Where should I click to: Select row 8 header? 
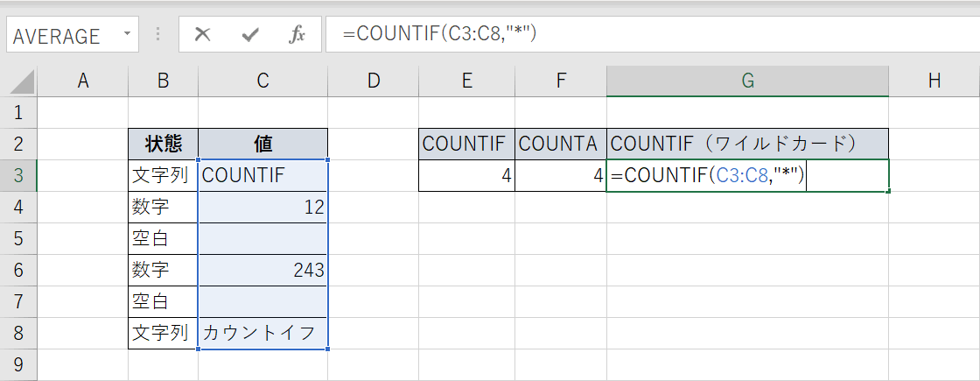[19, 333]
